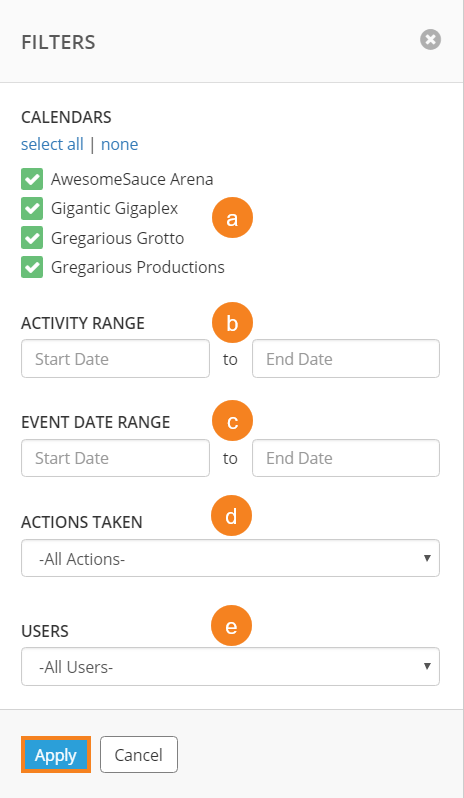Click the Event Date Range End Date field
The image size is (464, 798).
click(x=346, y=458)
